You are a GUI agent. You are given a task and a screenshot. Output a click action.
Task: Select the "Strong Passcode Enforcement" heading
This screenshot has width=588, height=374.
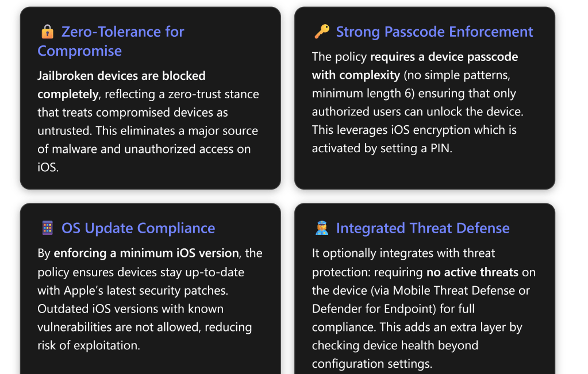click(435, 32)
